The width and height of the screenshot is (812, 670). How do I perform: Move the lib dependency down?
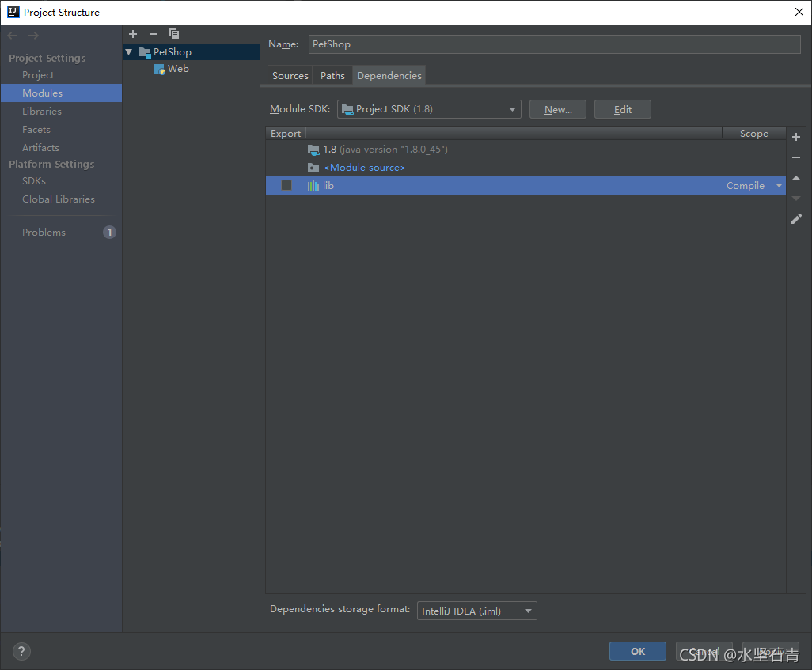click(x=796, y=199)
